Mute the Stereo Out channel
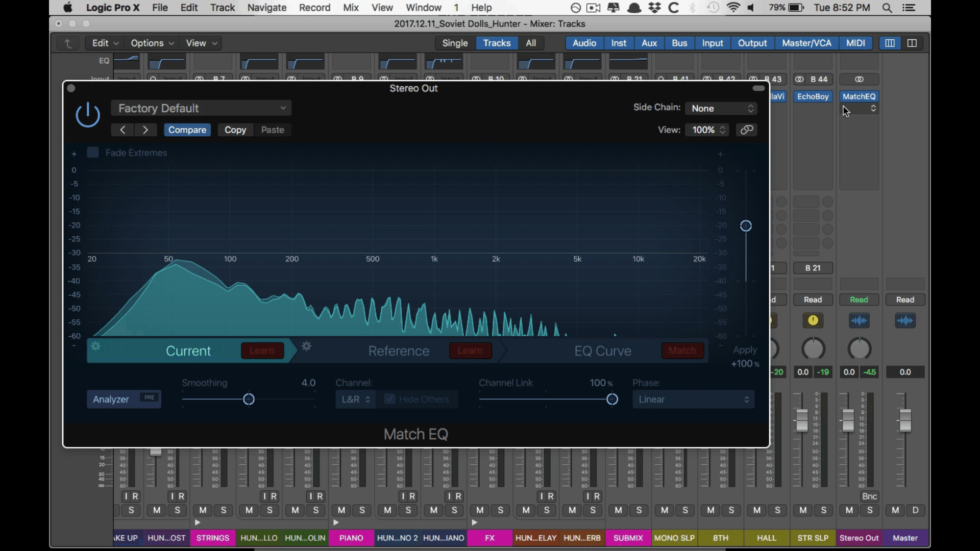The width and height of the screenshot is (980, 551). pos(849,510)
